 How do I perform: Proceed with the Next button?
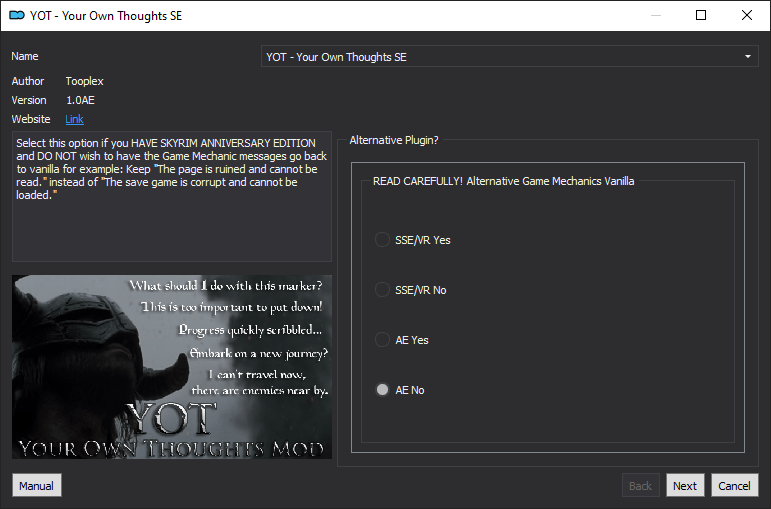[x=685, y=486]
